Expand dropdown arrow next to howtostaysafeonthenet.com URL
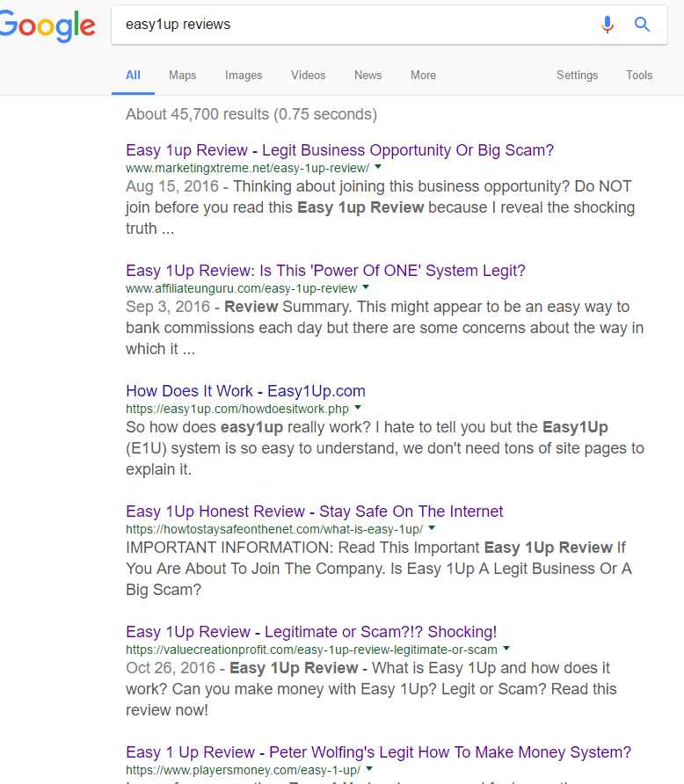 [432, 528]
